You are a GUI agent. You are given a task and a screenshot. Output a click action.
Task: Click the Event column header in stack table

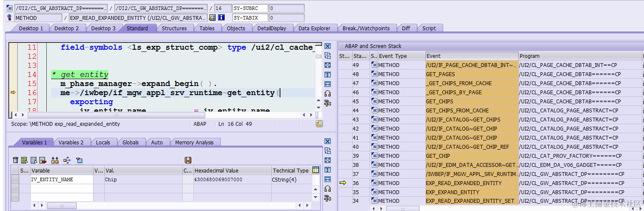click(x=472, y=56)
